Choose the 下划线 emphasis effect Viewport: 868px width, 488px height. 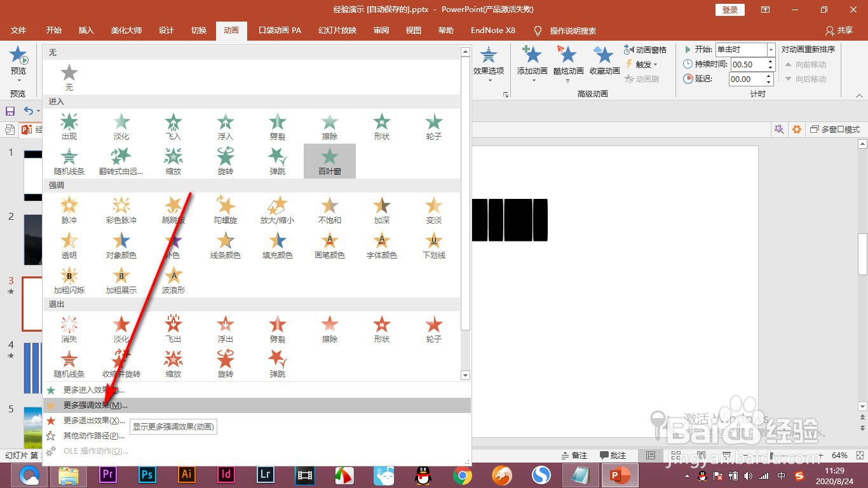point(434,245)
